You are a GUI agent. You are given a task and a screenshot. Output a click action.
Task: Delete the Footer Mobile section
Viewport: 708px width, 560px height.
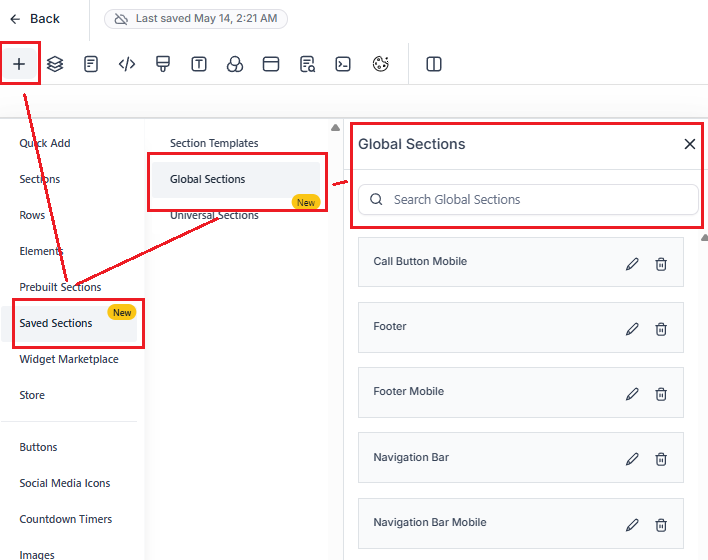pyautogui.click(x=661, y=394)
